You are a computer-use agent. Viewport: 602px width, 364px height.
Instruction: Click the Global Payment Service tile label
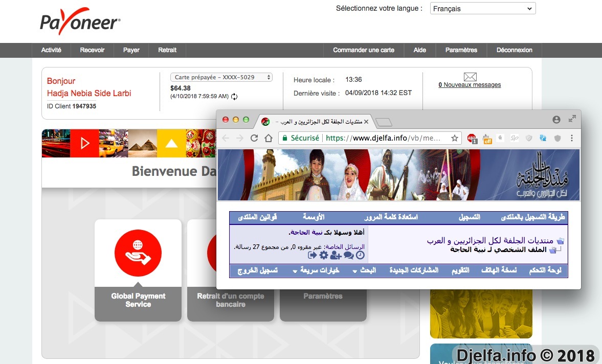pyautogui.click(x=138, y=300)
